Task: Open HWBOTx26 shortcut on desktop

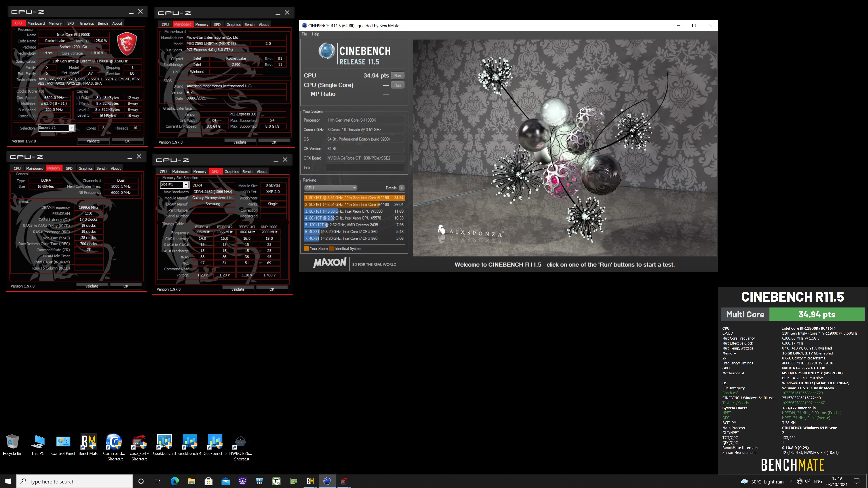Action: 241,448
